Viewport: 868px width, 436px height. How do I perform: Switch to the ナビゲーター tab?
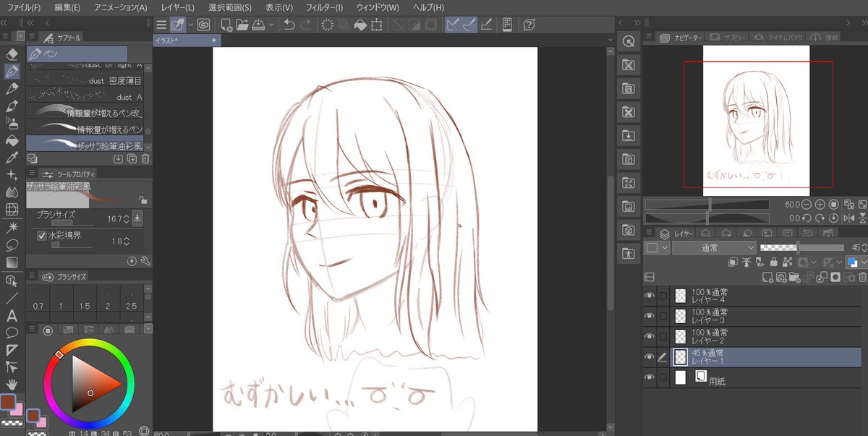(681, 37)
